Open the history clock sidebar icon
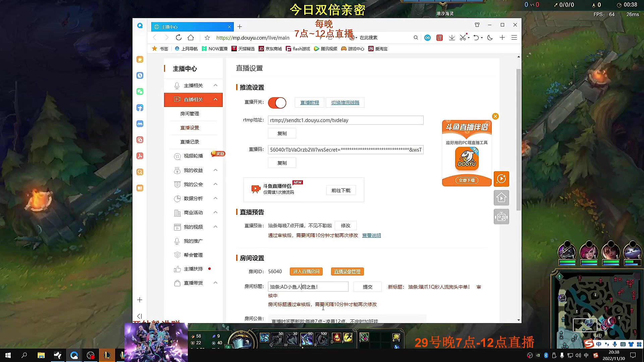Viewport: 644px width, 362px height. coord(140,75)
